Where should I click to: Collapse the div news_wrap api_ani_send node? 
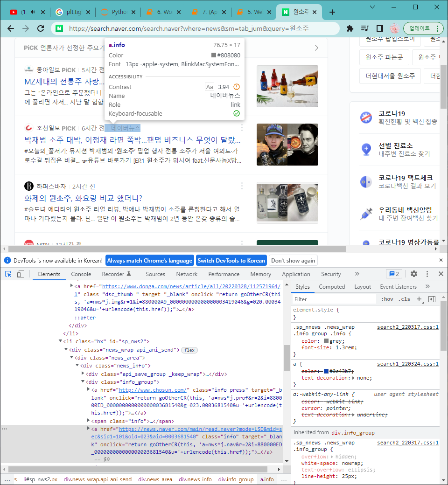tap(66, 349)
